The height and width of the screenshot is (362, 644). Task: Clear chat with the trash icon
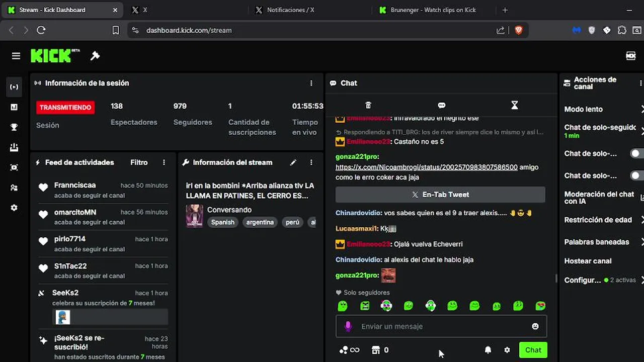[368, 105]
